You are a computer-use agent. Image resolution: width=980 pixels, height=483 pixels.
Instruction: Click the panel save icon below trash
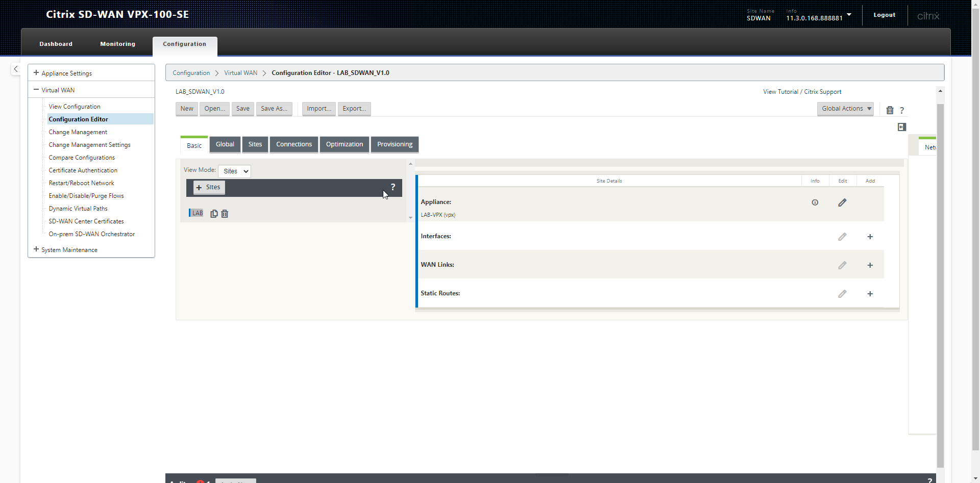pos(901,127)
